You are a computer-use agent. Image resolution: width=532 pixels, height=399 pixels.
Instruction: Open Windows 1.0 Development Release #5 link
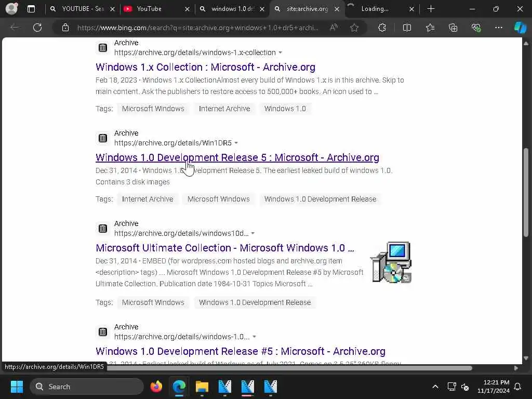240,352
